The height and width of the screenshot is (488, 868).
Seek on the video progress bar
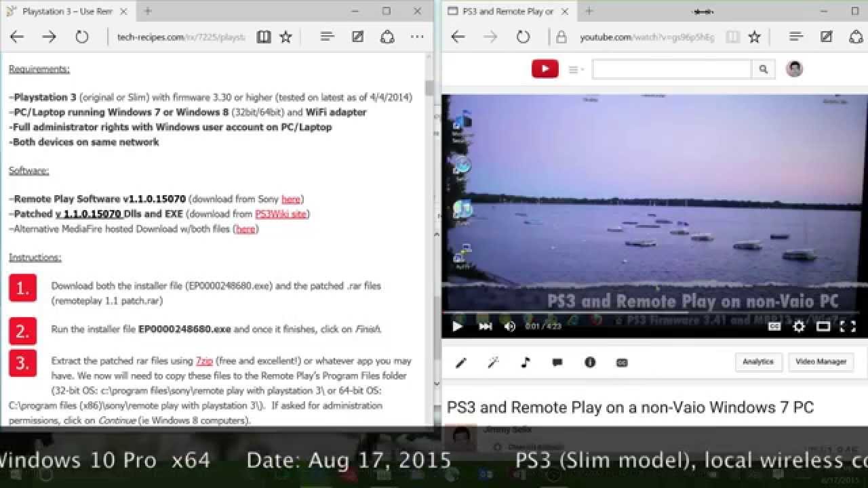tap(654, 313)
